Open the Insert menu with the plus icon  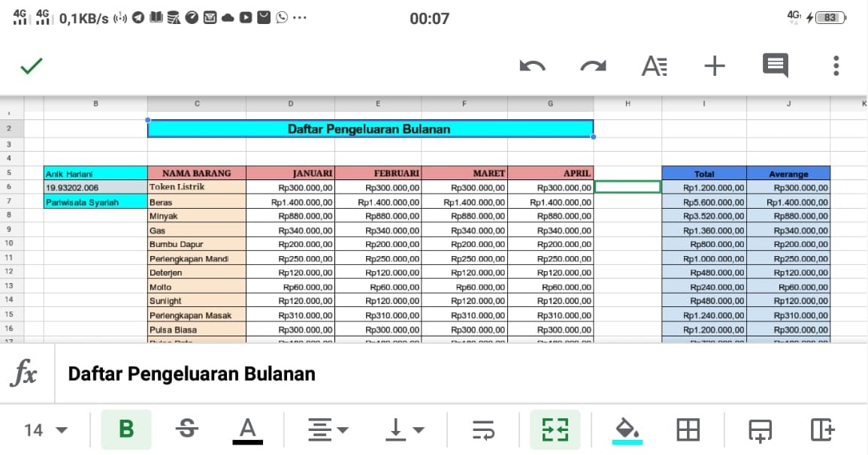[x=715, y=66]
